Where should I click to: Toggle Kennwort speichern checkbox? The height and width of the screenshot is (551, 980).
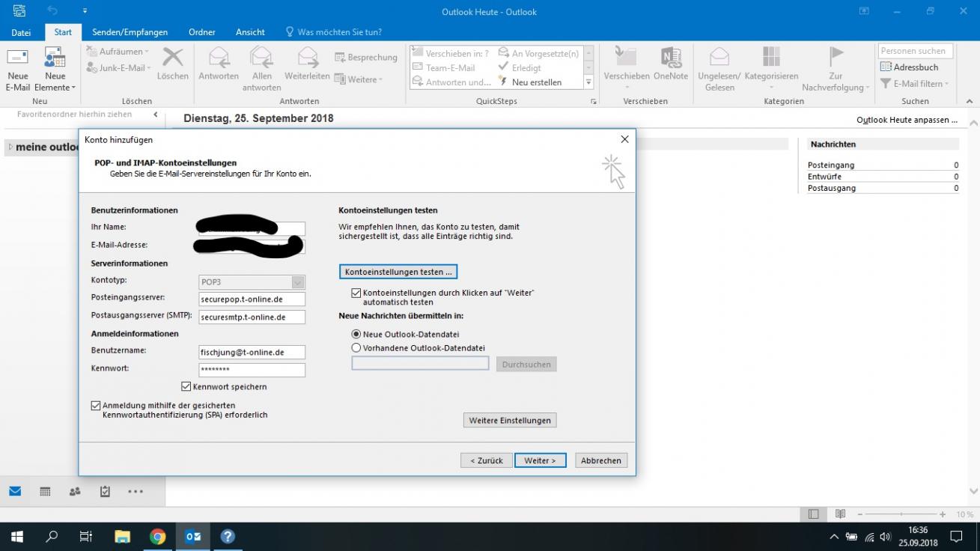point(186,387)
